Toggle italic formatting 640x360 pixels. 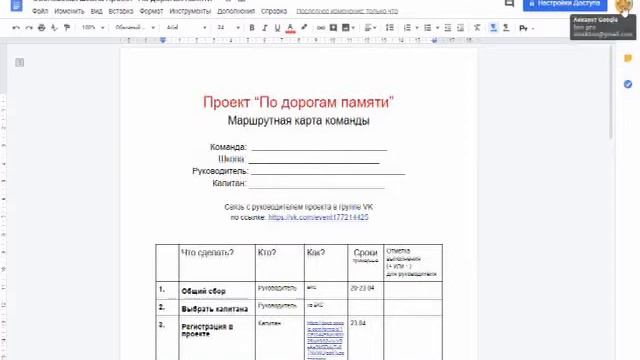pos(264,28)
